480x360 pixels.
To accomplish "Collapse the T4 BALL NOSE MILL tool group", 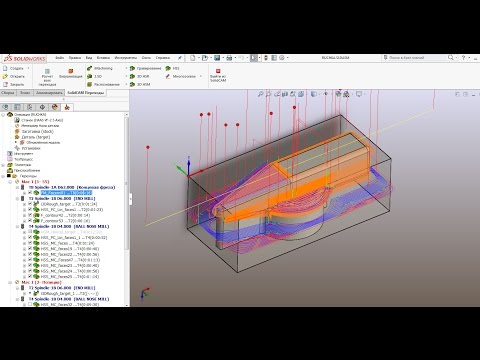I will pyautogui.click(x=18, y=226).
